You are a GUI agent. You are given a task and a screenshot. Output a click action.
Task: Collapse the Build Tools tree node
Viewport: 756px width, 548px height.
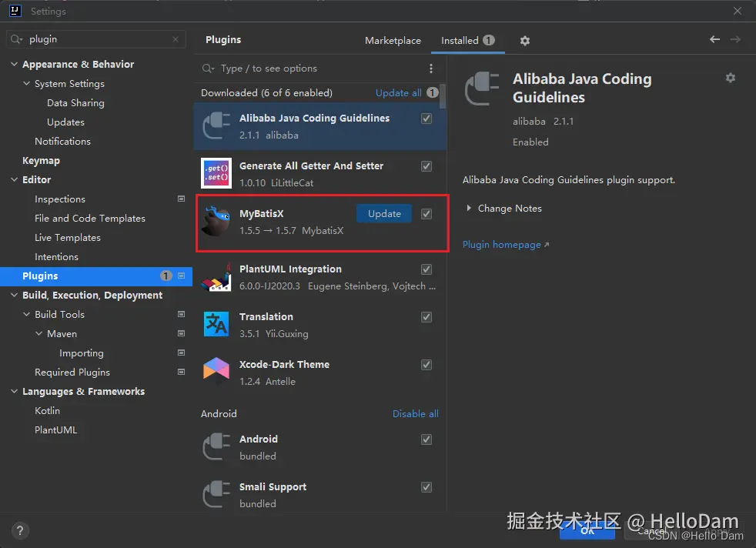click(x=26, y=314)
